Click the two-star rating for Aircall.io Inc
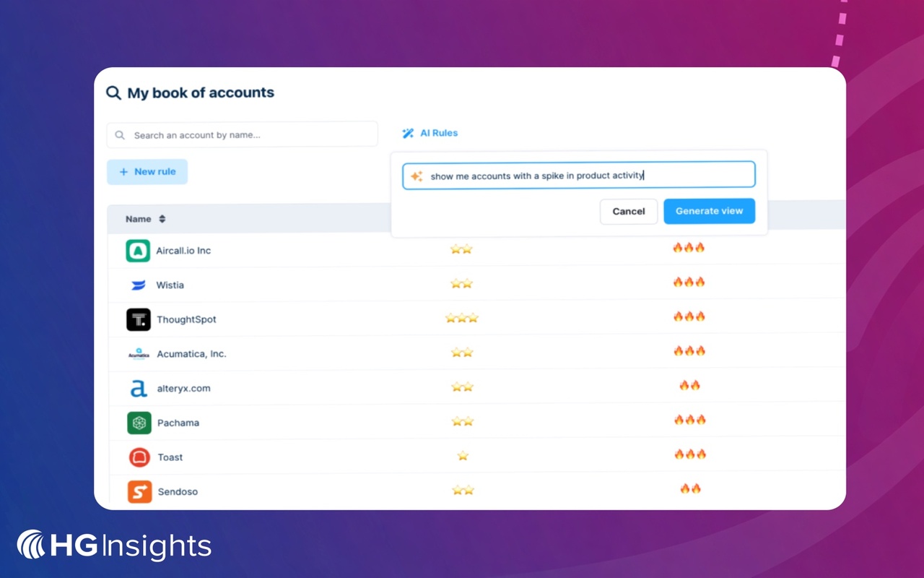This screenshot has width=924, height=578. (461, 249)
